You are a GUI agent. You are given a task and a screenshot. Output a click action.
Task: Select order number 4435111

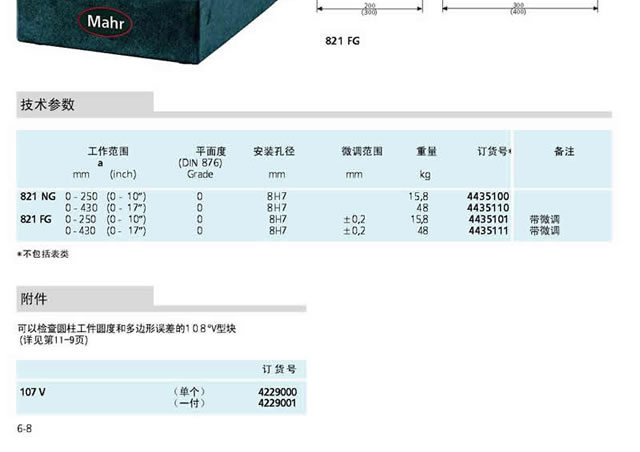(x=489, y=231)
